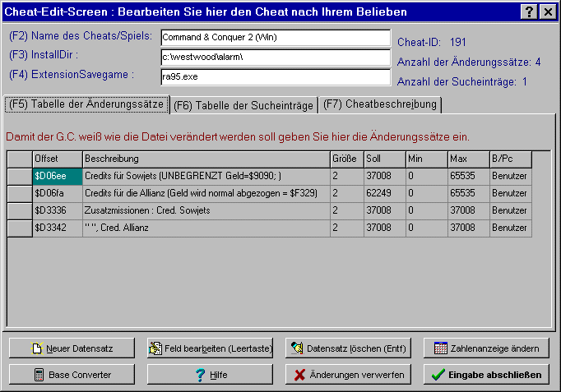561x392 pixels.
Task: Close the Cheat-Edit-Screen window
Action: (548, 12)
